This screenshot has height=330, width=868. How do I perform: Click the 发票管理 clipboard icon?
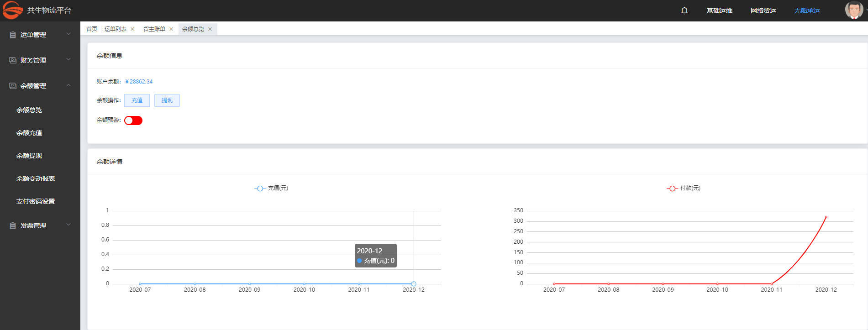pyautogui.click(x=13, y=225)
